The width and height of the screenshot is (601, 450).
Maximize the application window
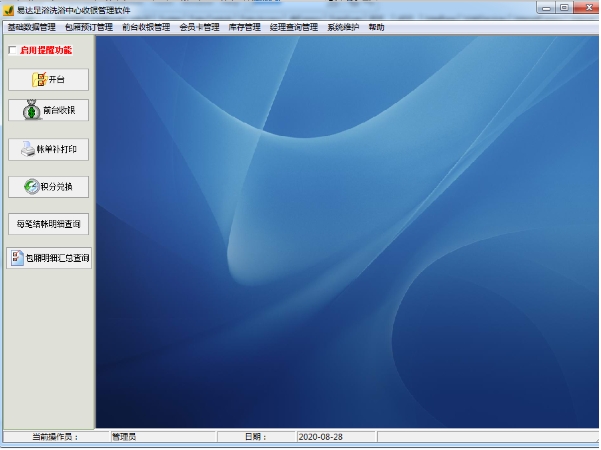[564, 8]
